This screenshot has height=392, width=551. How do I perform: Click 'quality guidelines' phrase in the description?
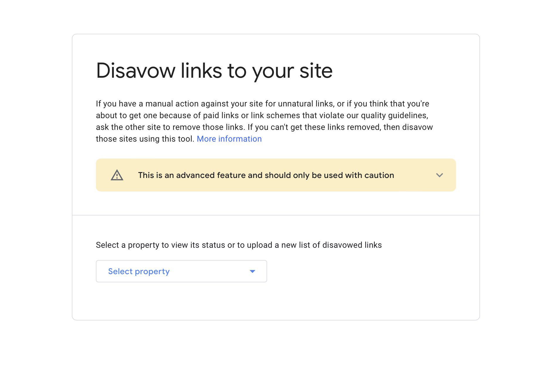click(394, 116)
